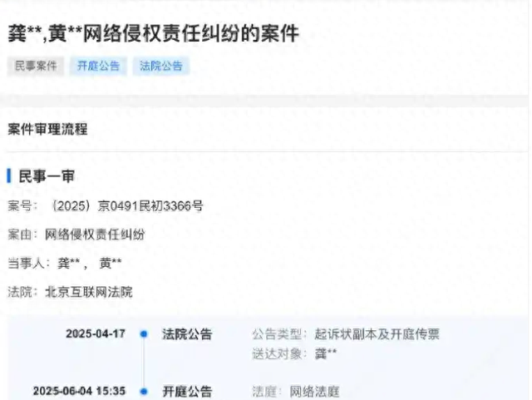The width and height of the screenshot is (532, 400).
Task: Click the announcement type 起诉状副本及开庭传票
Action: click(377, 334)
